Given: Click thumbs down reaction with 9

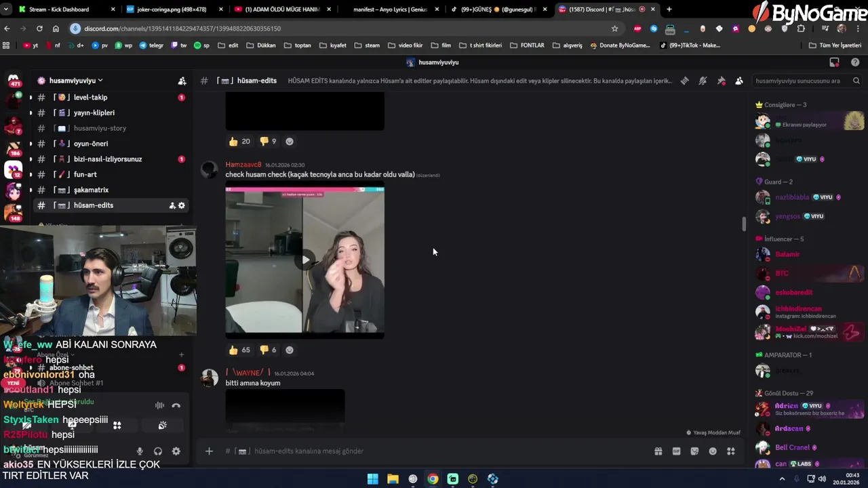Looking at the screenshot, I should 269,141.
